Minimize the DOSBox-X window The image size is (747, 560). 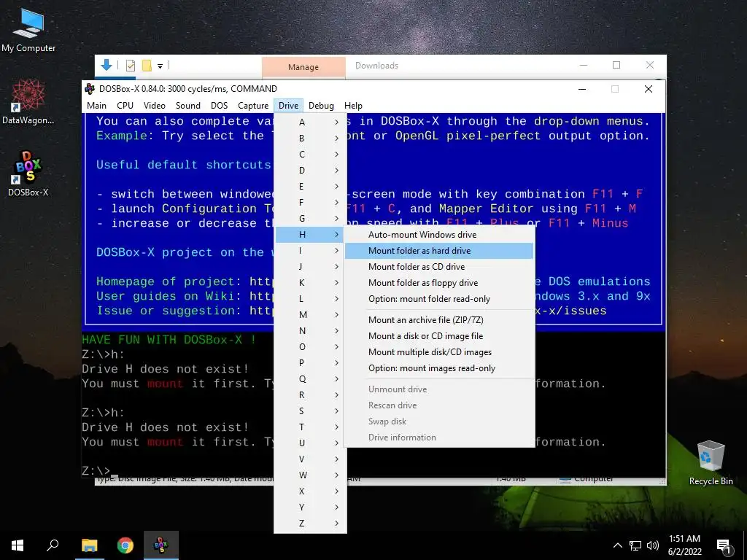[582, 89]
